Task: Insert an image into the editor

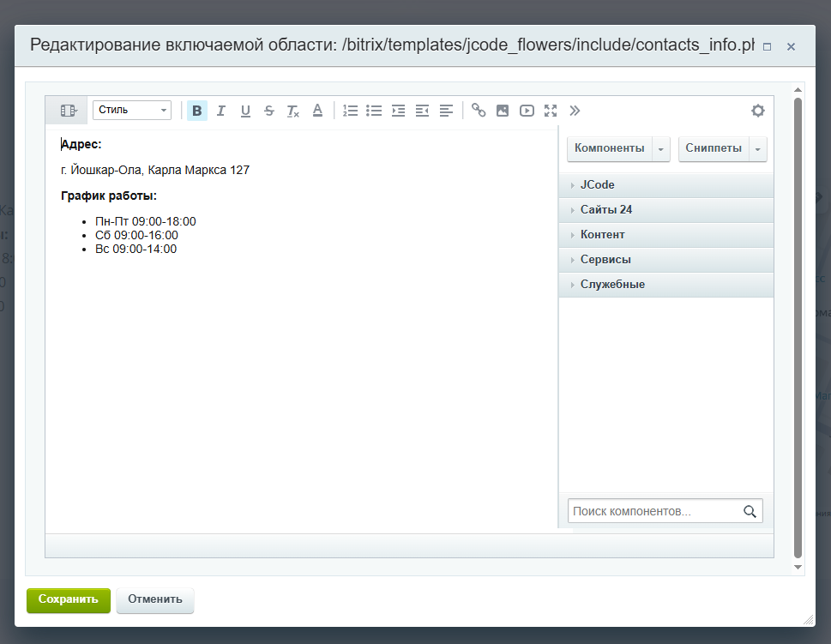Action: tap(503, 111)
